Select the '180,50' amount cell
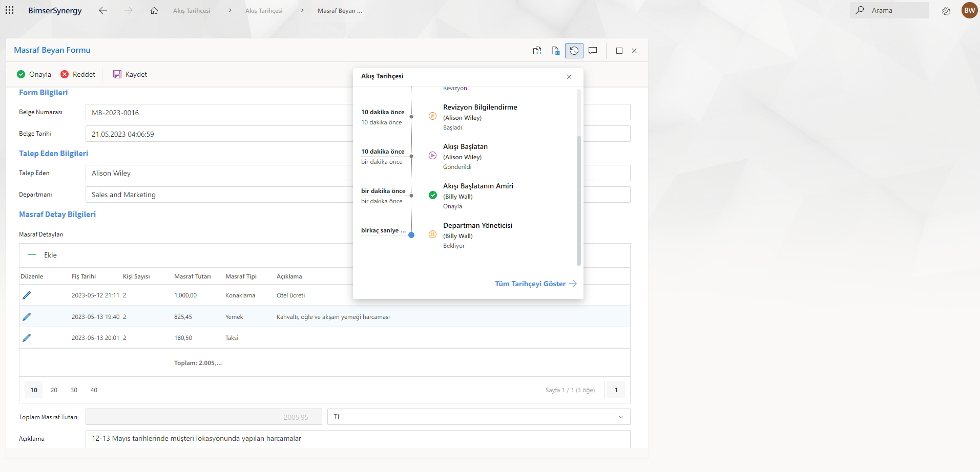 click(183, 338)
